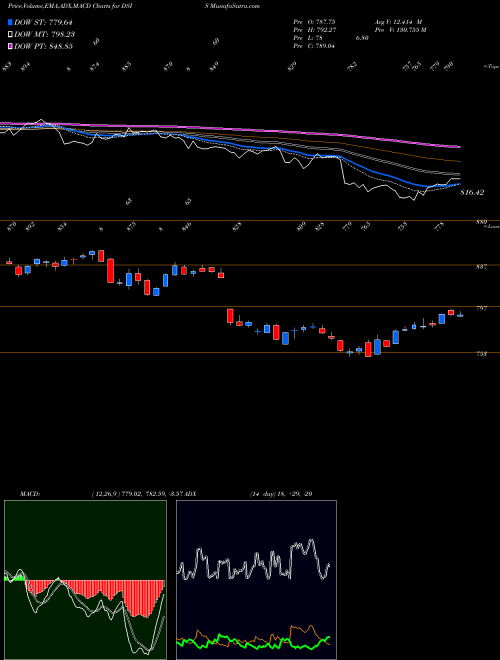This screenshot has width=500, height=660.
Task: Click the 'MACD:' panel label
Action: point(29,493)
